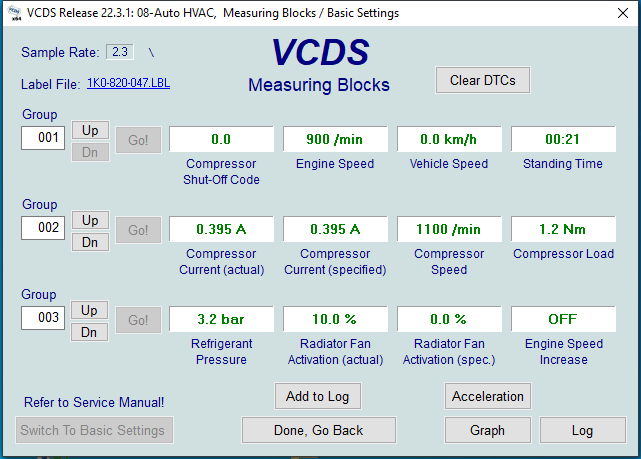This screenshot has width=641, height=459.
Task: Open the 1K0-820-047.LBL label file link
Action: 128,83
